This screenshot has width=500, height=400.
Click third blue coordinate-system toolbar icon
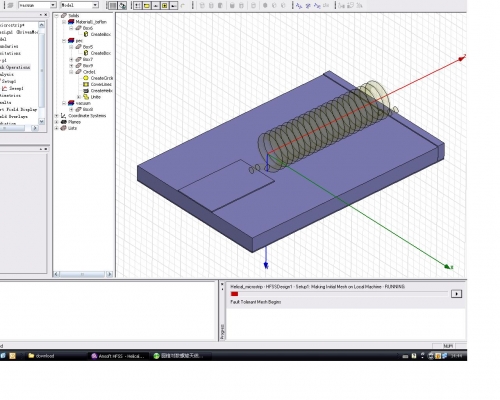click(317, 5)
